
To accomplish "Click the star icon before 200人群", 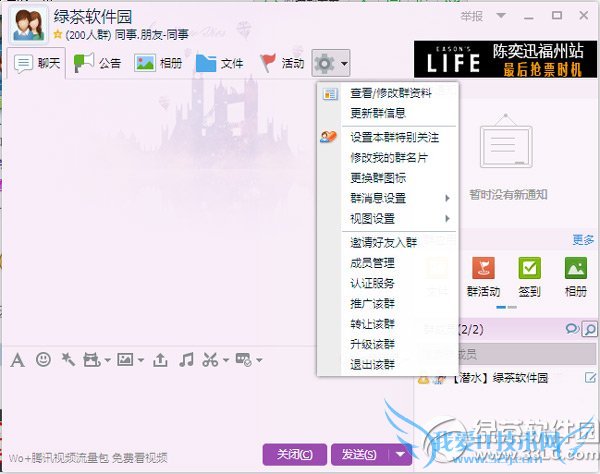I will (58, 34).
